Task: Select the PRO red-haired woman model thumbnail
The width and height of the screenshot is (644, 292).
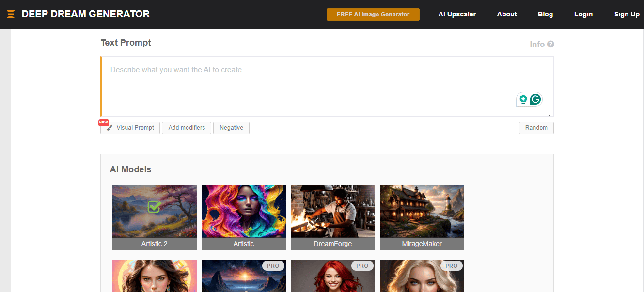Action: (x=333, y=276)
